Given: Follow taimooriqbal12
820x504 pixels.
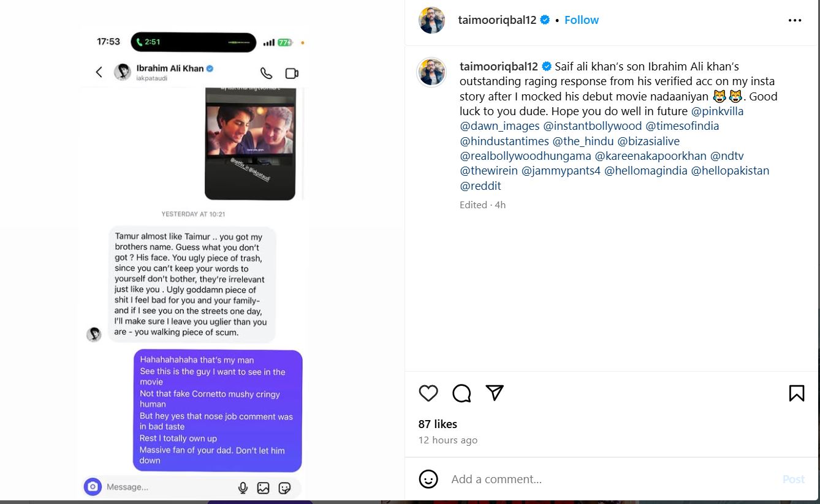Looking at the screenshot, I should tap(581, 20).
